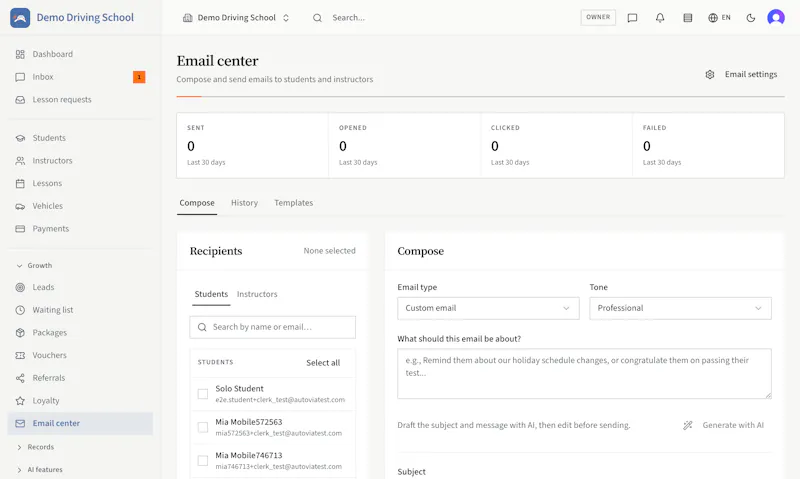Image resolution: width=800 pixels, height=479 pixels.
Task: Open the Dashboard sidebar icon
Action: tap(20, 54)
